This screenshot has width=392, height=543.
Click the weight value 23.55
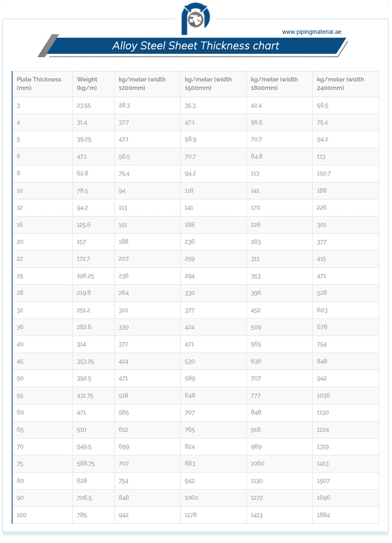(84, 105)
